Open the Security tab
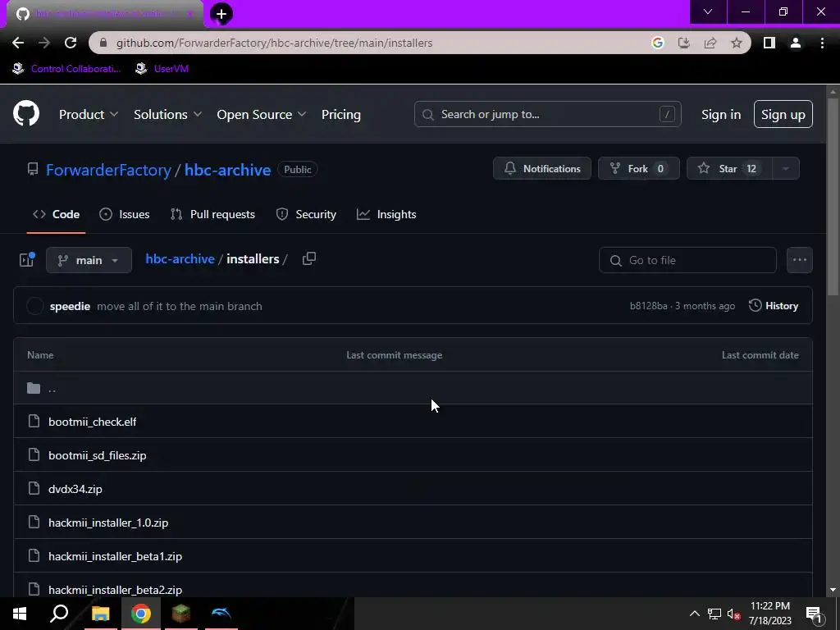 (x=306, y=214)
